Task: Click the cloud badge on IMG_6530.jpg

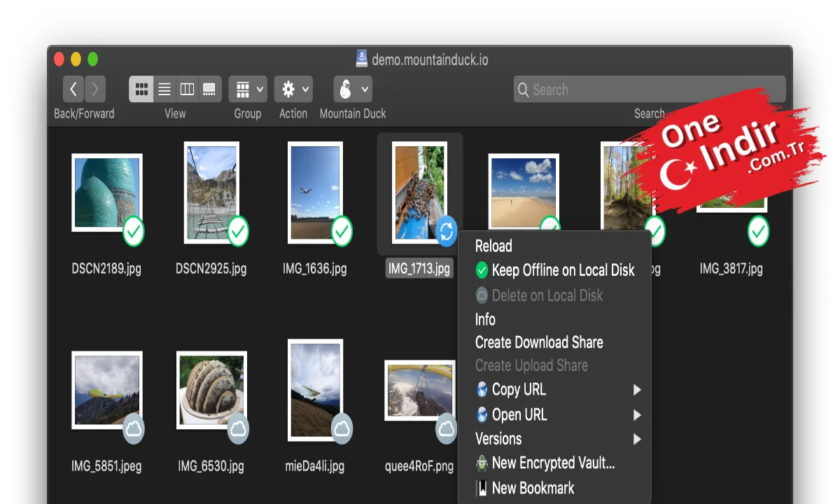Action: pyautogui.click(x=239, y=429)
